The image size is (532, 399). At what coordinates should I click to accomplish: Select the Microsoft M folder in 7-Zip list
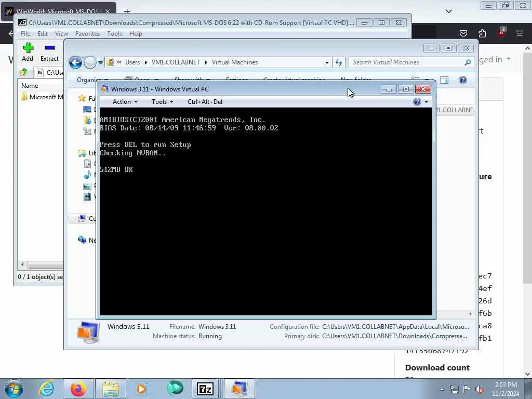pos(42,97)
